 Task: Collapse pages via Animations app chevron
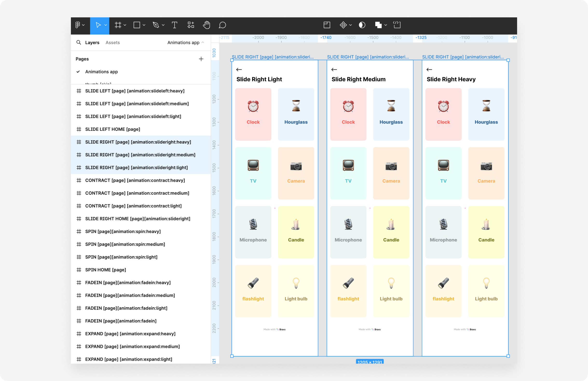click(203, 42)
